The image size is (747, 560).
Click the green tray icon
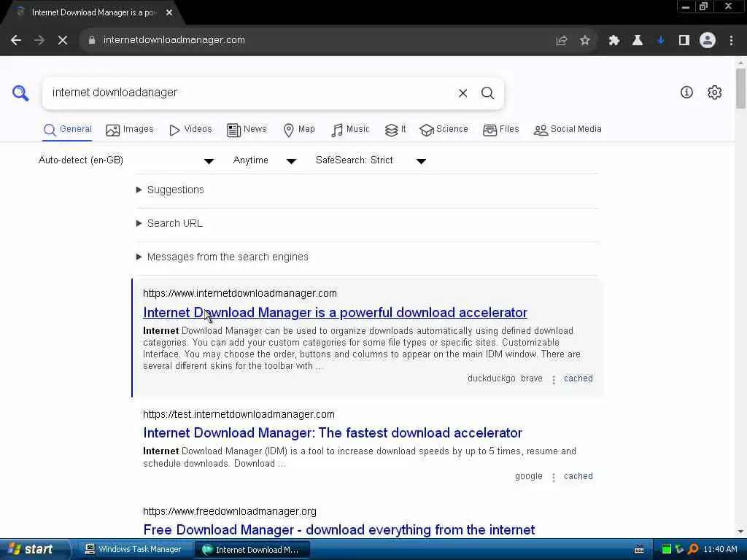click(667, 550)
